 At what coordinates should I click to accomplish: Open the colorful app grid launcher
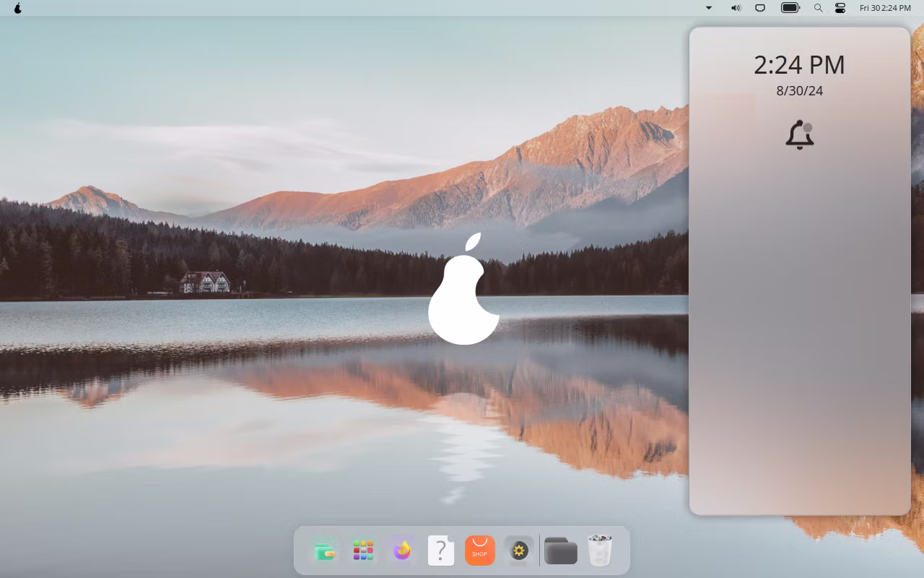pos(363,551)
